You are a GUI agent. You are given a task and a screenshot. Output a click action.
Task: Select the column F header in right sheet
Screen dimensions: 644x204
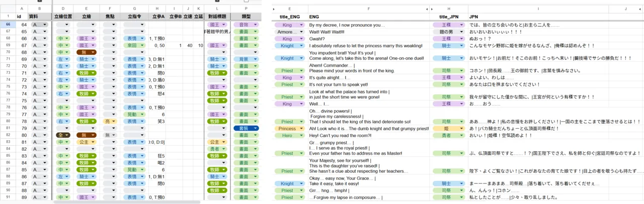click(x=369, y=9)
